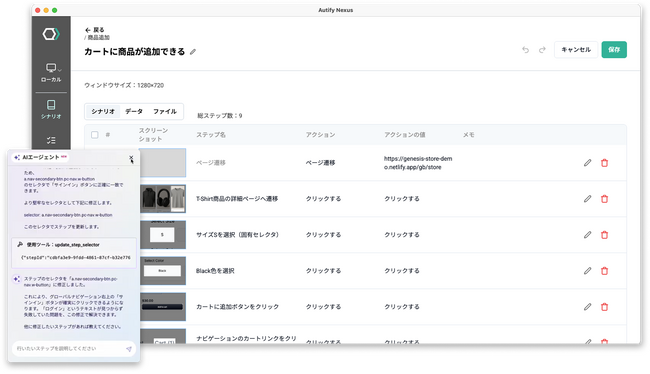This screenshot has width=650, height=374.
Task: Click the ステップ名 column header
Action: tap(211, 135)
